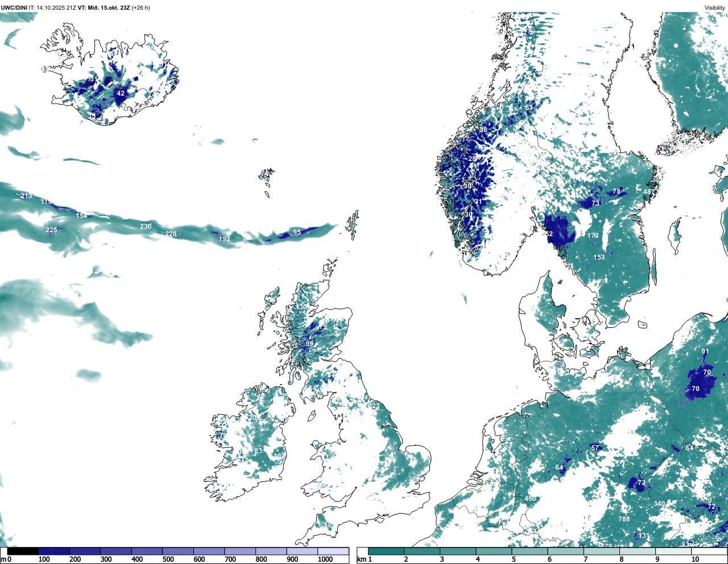Click the (+26 h) forecast offset

coord(140,7)
